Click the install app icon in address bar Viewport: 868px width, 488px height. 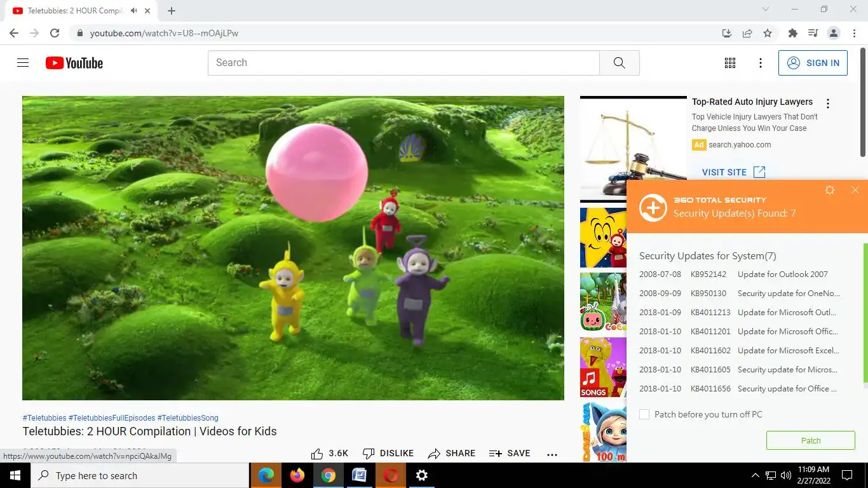(x=727, y=33)
